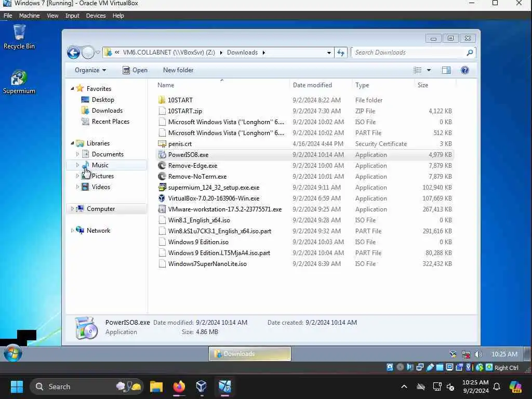Image resolution: width=532 pixels, height=399 pixels.
Task: Open VirtualBox Manager taskbar icon
Action: (x=202, y=387)
